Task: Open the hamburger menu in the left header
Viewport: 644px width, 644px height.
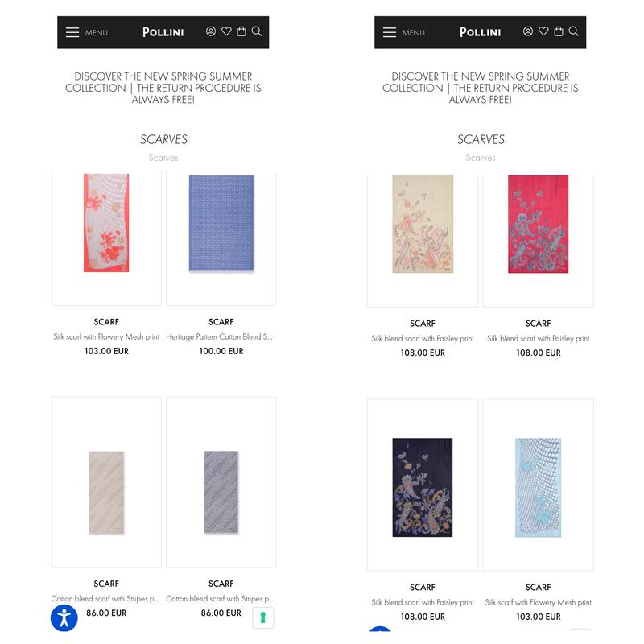Action: 72,32
